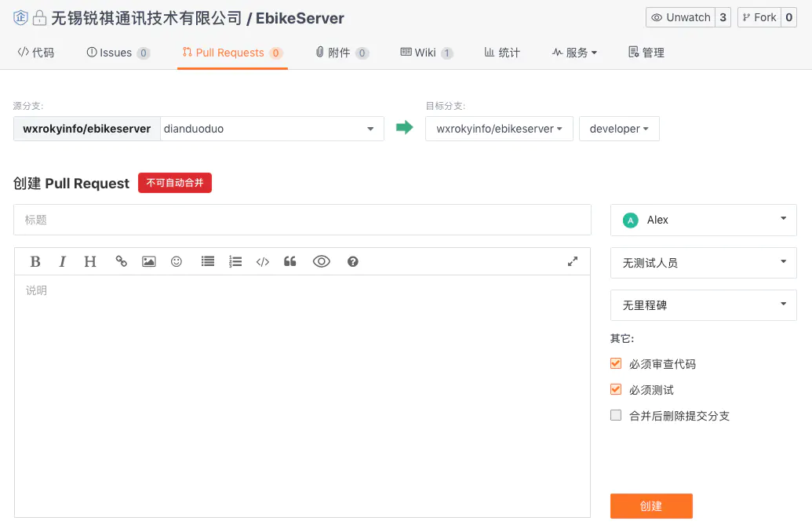Open the emoji picker icon
Viewport: 812px width, 532px height.
click(x=177, y=262)
